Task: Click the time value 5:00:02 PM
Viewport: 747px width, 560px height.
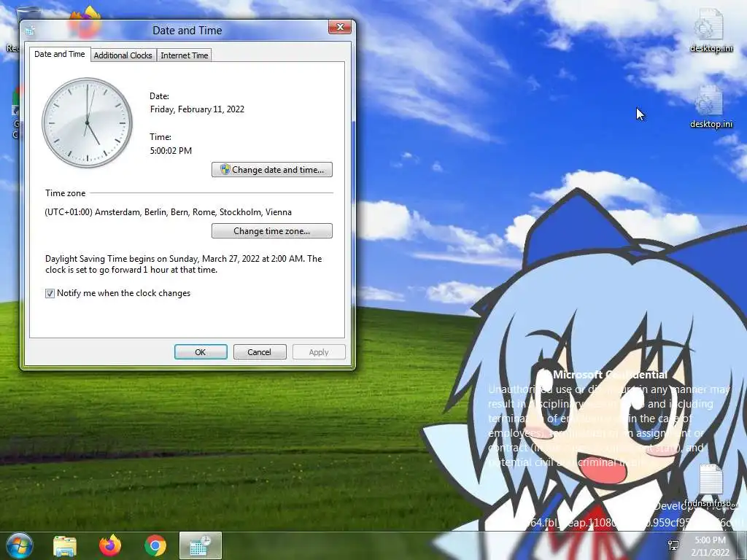Action: [171, 150]
